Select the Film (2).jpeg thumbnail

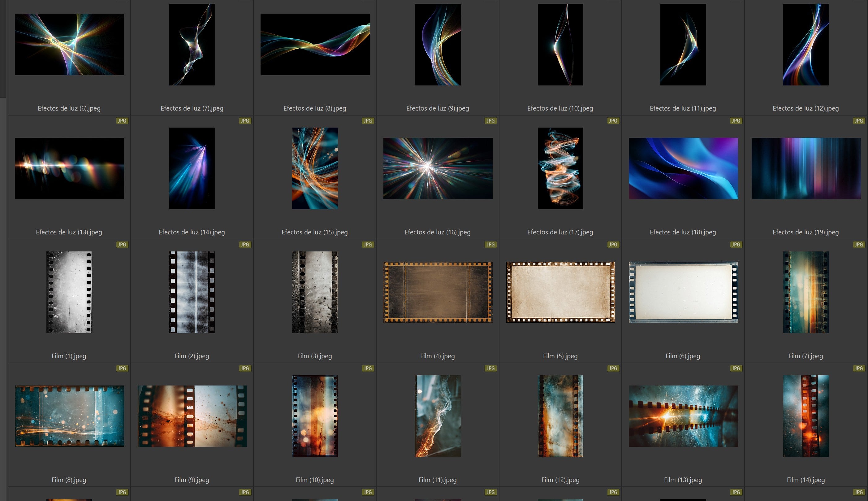(192, 292)
